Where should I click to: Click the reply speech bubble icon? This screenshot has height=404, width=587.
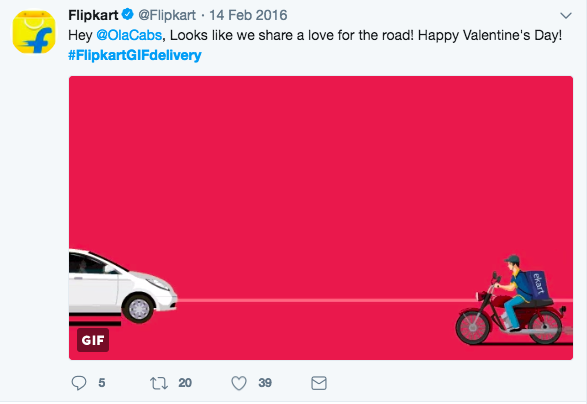pos(79,383)
